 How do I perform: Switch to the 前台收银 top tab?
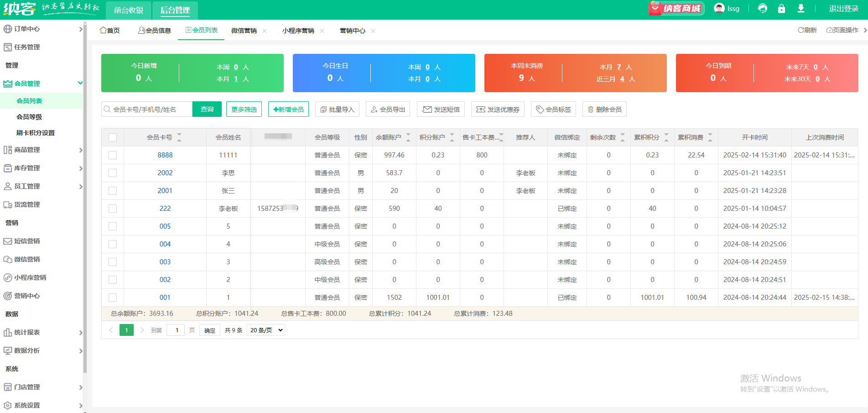tap(129, 10)
